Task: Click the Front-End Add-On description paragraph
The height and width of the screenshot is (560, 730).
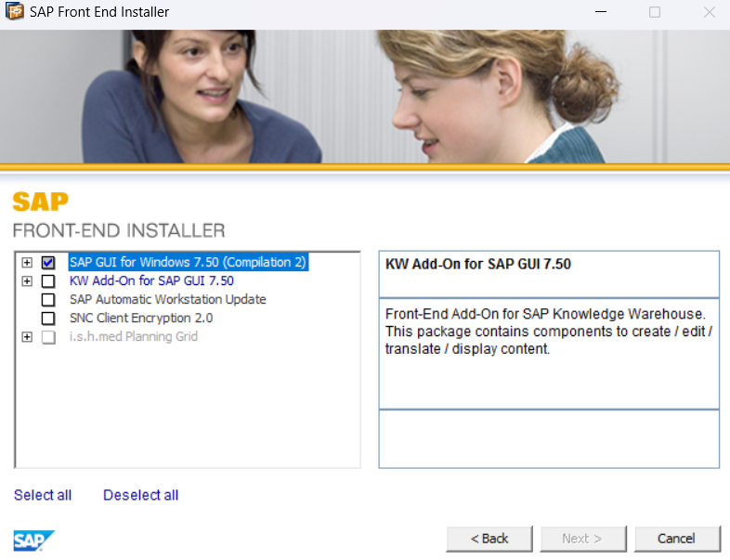Action: coord(549,332)
